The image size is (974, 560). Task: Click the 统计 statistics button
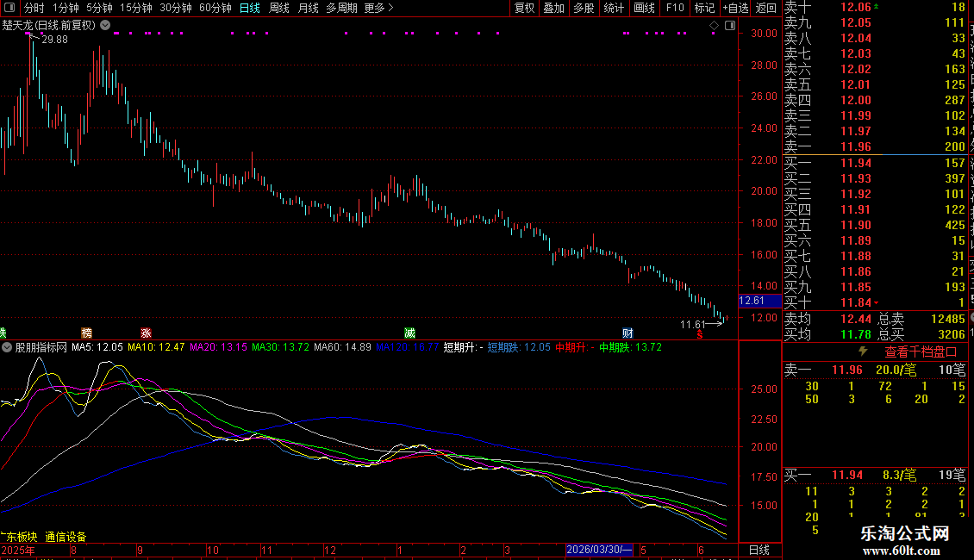click(614, 8)
